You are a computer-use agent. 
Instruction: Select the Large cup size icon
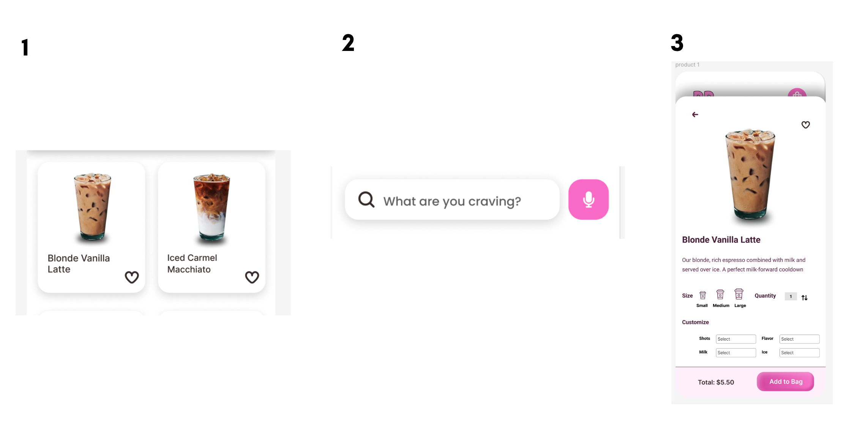tap(739, 294)
